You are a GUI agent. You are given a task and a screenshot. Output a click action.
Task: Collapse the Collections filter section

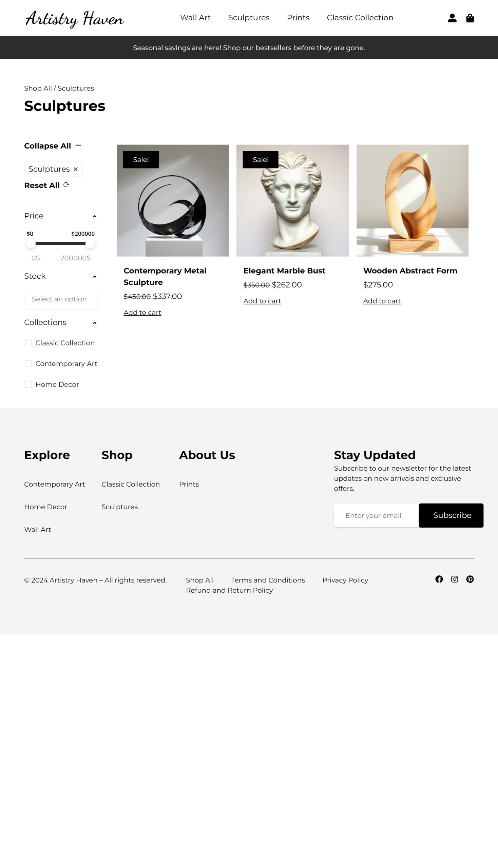tap(95, 323)
